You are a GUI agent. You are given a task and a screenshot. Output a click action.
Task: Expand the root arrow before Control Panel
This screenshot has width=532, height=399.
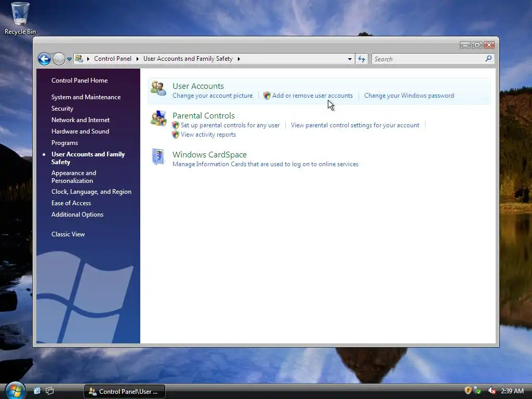click(88, 59)
